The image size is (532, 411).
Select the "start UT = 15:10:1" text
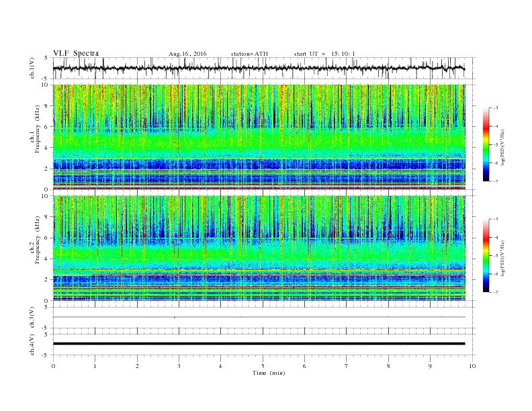[x=324, y=54]
